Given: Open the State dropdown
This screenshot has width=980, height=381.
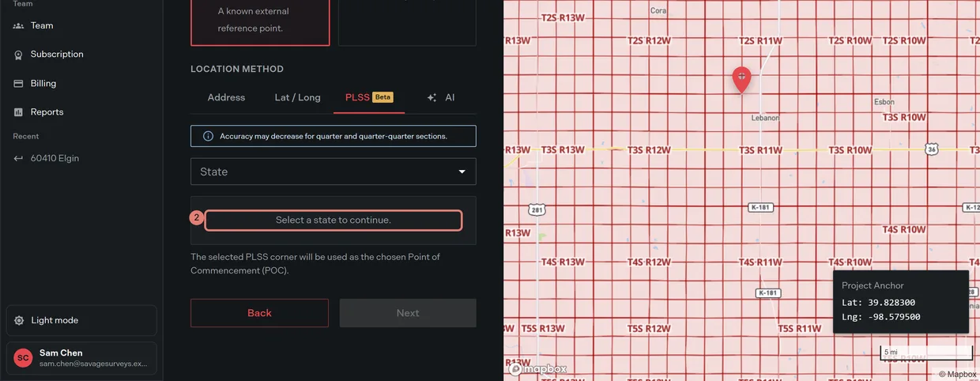Looking at the screenshot, I should click(334, 172).
